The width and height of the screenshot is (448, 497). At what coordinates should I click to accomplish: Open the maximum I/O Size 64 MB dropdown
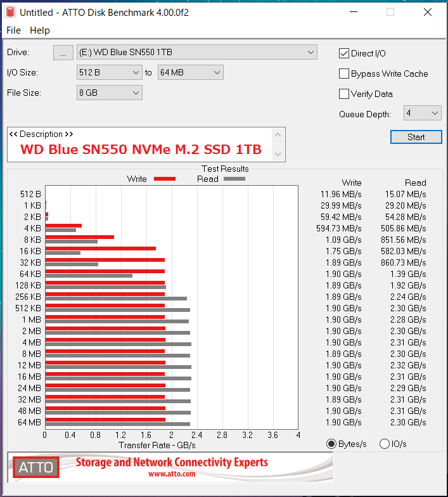(190, 72)
